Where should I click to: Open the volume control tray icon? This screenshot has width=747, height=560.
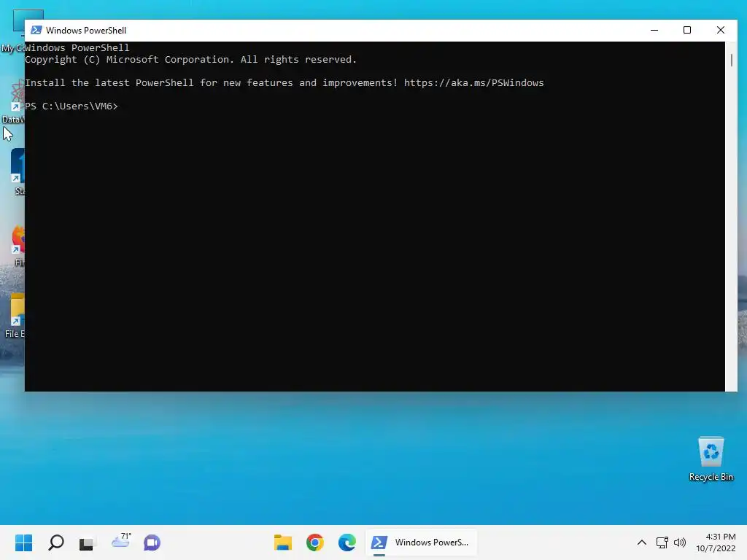tap(680, 542)
